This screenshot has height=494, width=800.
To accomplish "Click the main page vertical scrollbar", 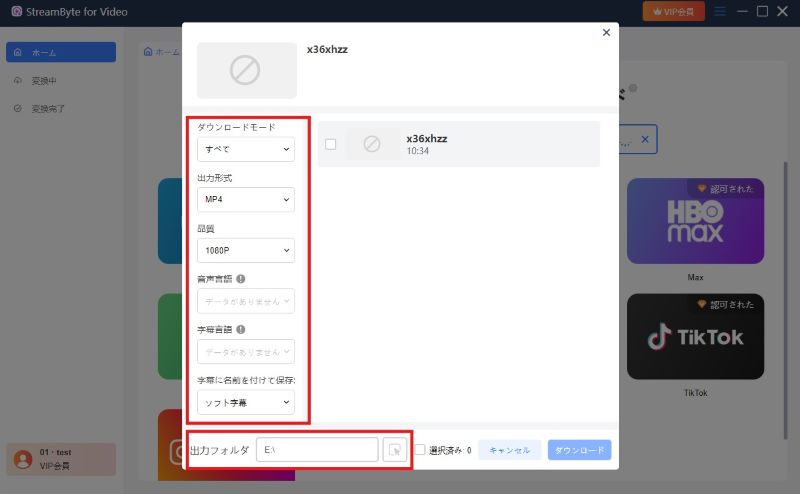I will [786, 300].
